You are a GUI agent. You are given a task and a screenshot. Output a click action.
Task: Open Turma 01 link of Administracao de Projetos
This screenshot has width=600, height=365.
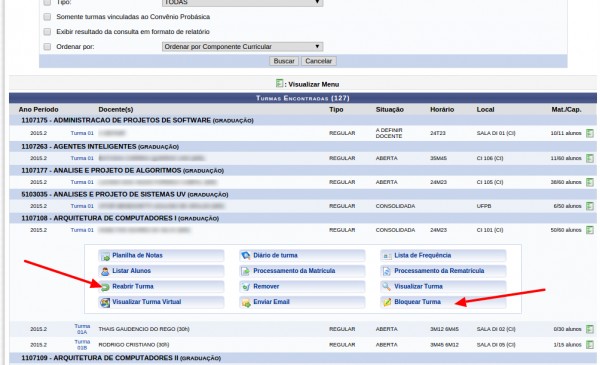coord(82,133)
